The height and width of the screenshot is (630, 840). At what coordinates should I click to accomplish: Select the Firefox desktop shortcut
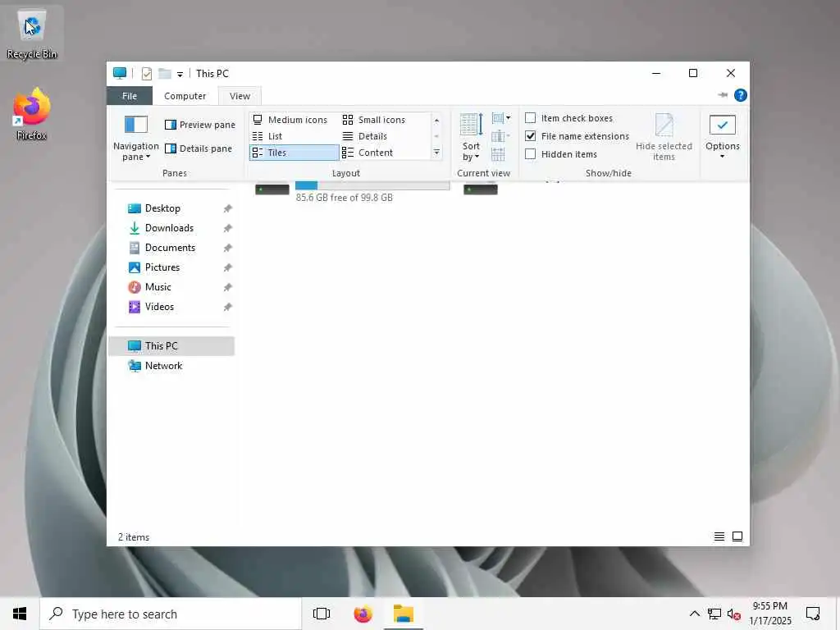(x=32, y=115)
